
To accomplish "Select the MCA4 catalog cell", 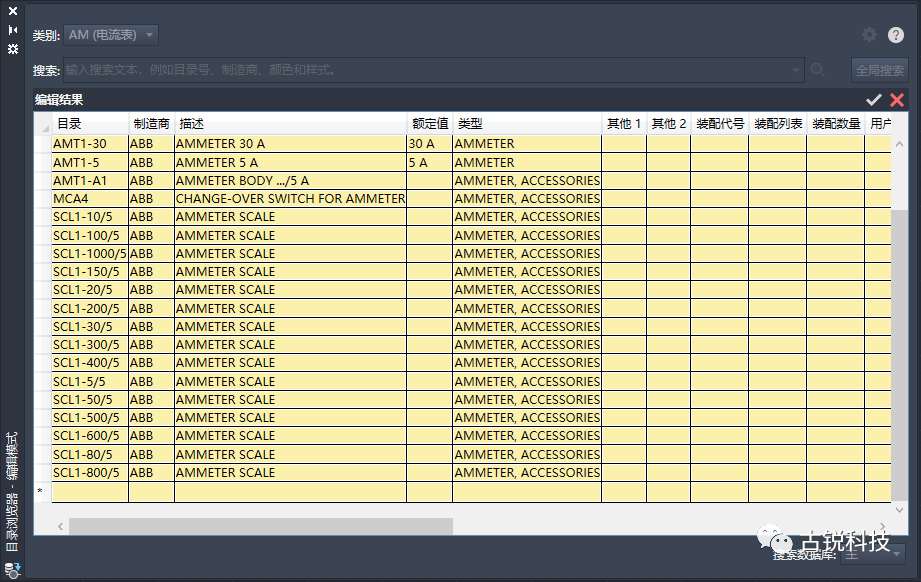I will (90, 199).
